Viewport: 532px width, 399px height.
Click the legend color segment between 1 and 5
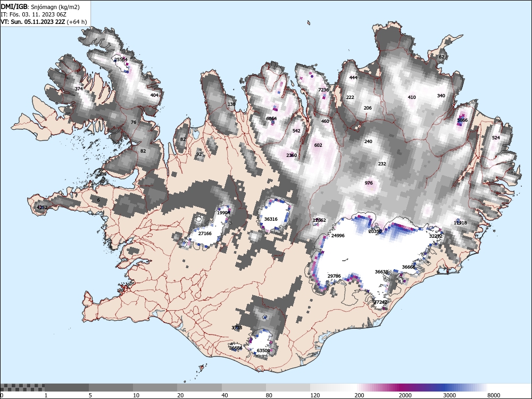[x=66, y=387]
